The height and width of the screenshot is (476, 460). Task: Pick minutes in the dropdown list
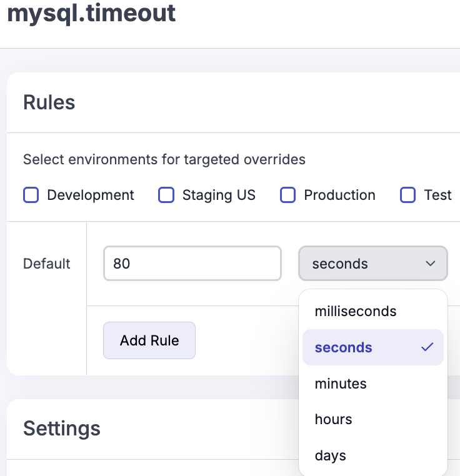[x=341, y=384]
